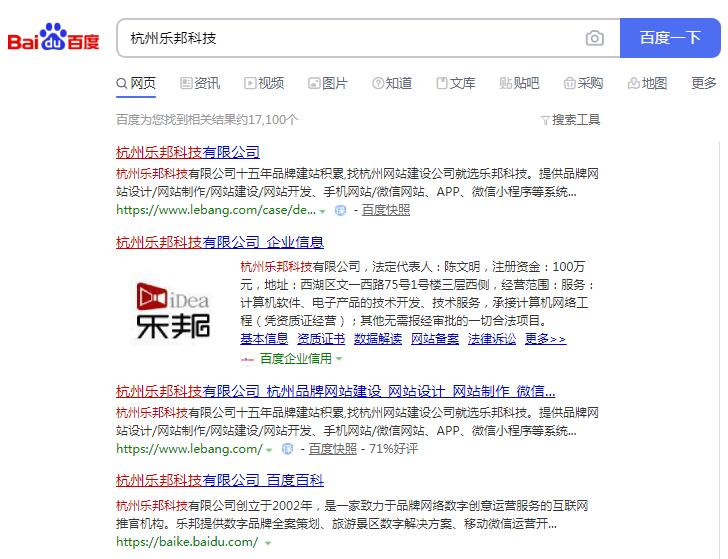Open 杭州乐邦科技有限公司_企业信息 result title
The image size is (728, 559).
pyautogui.click(x=220, y=242)
